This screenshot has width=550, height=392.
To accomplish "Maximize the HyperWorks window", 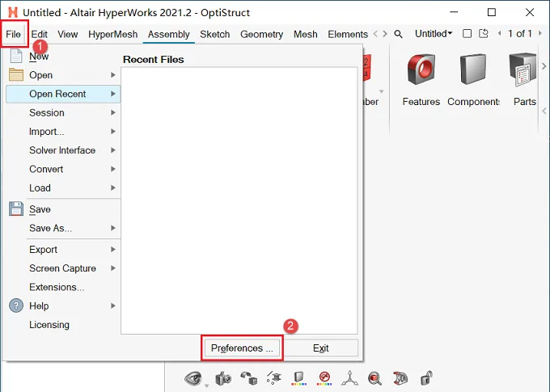I will (x=492, y=13).
